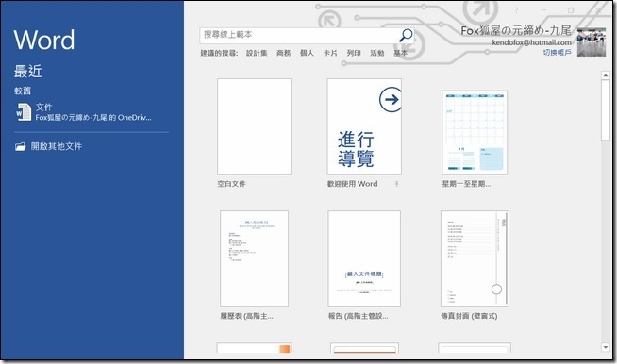This screenshot has width=617, height=364.
Task: Choose the resume 履歷表 template
Action: point(254,259)
